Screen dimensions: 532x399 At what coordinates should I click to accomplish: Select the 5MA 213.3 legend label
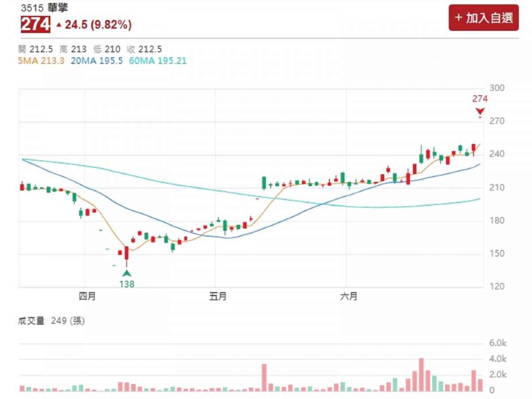(41, 61)
